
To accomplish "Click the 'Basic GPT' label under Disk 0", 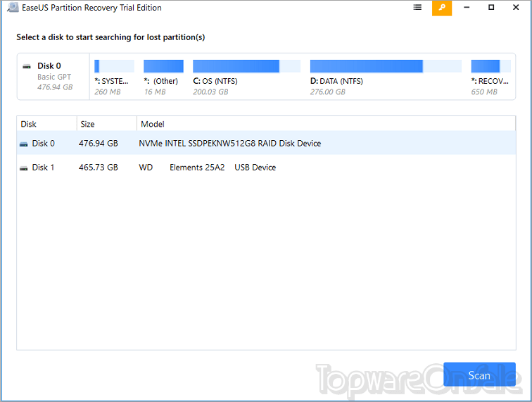I will click(x=54, y=77).
